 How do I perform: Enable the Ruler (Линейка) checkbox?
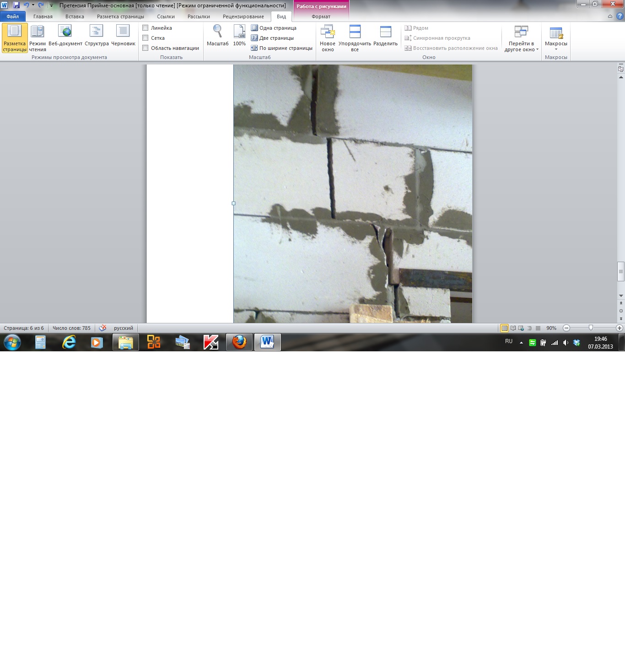click(x=145, y=28)
